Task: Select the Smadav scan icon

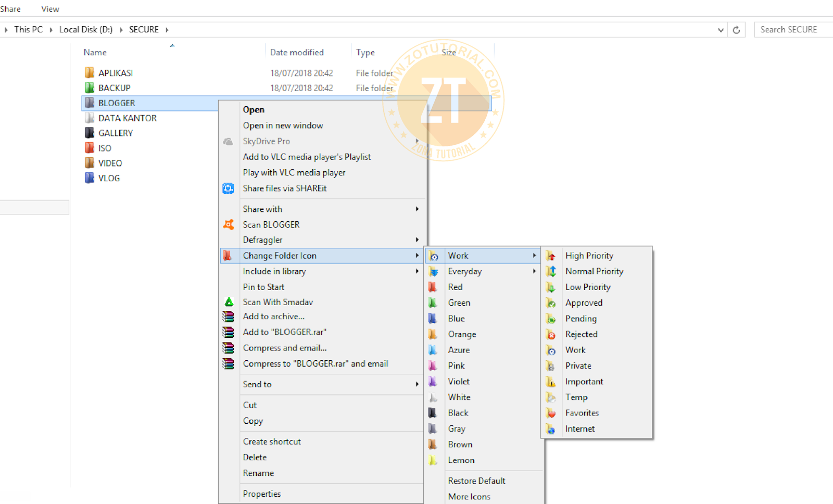Action: coord(229,302)
